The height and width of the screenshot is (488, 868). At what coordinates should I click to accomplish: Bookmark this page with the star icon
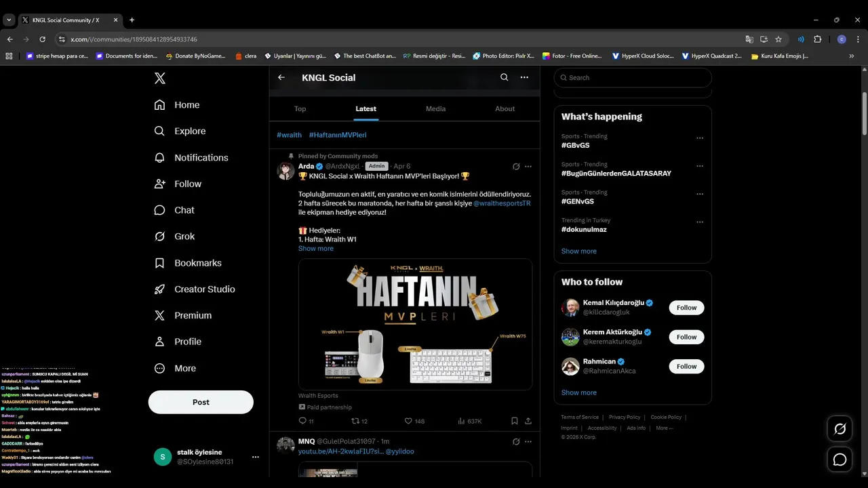point(778,39)
